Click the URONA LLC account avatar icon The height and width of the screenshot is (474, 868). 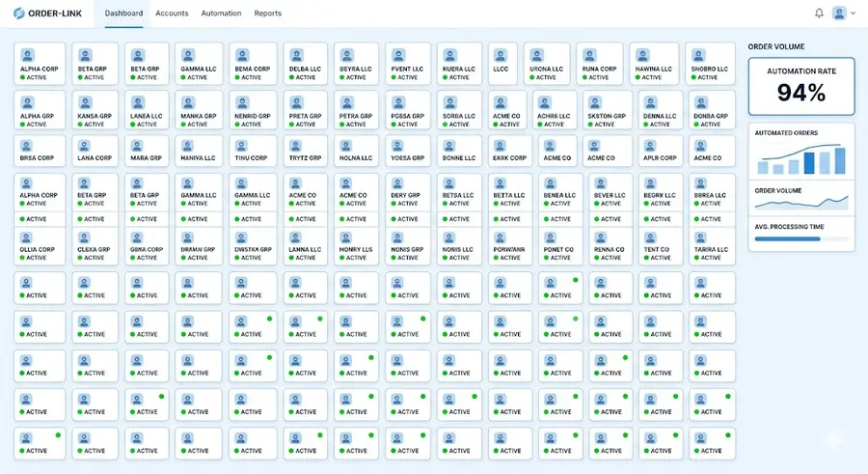[x=536, y=55]
